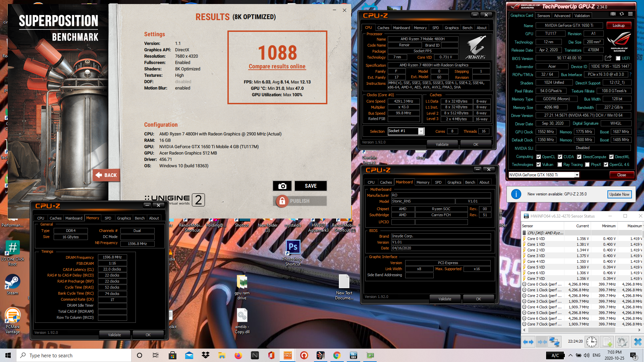Open the Bench tab in top CPU-Z window

(x=467, y=28)
